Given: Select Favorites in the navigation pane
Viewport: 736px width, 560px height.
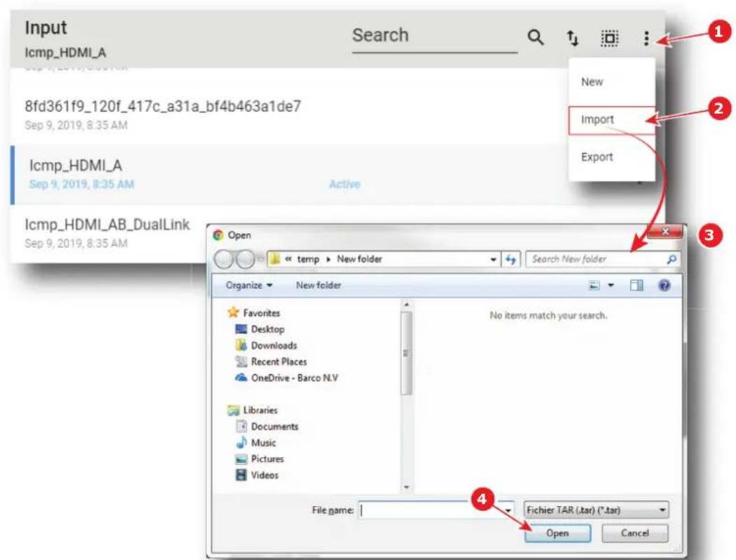Looking at the screenshot, I should coord(254,313).
